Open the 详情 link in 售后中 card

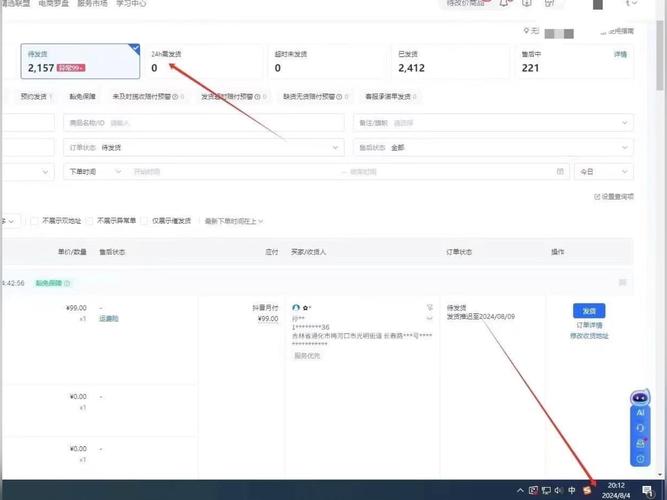click(620, 54)
